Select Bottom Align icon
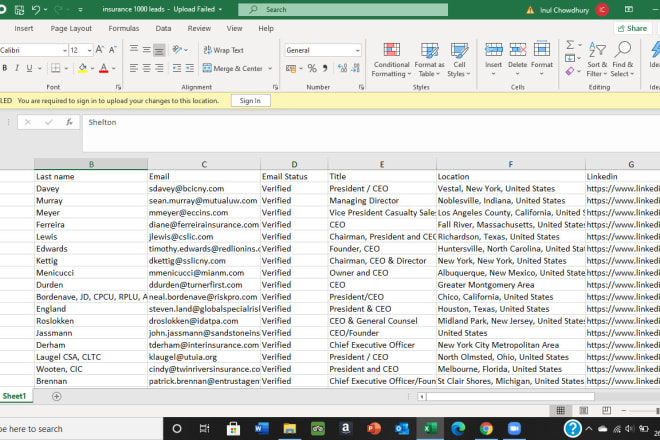660x440 pixels. (159, 50)
